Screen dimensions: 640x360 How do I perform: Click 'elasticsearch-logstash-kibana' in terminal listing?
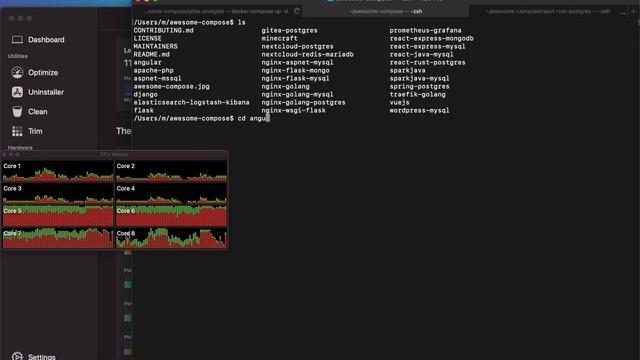coord(191,102)
